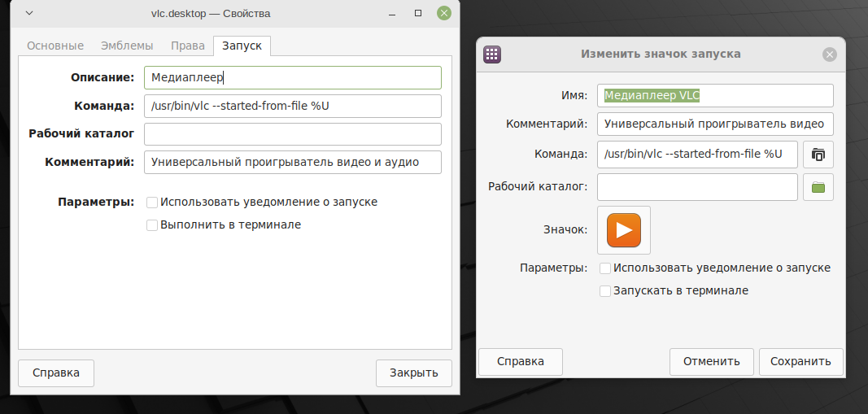
Task: Click Справка in the launcher dialog
Action: 520,362
